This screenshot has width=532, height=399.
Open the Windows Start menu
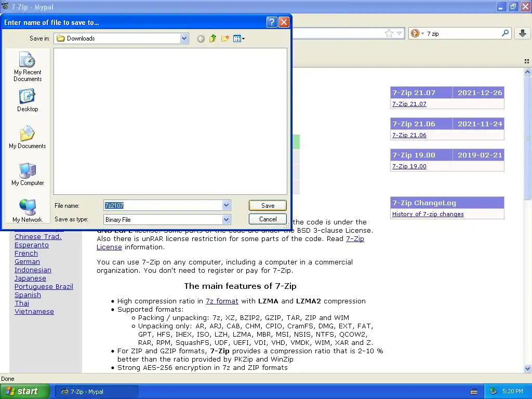(x=25, y=392)
